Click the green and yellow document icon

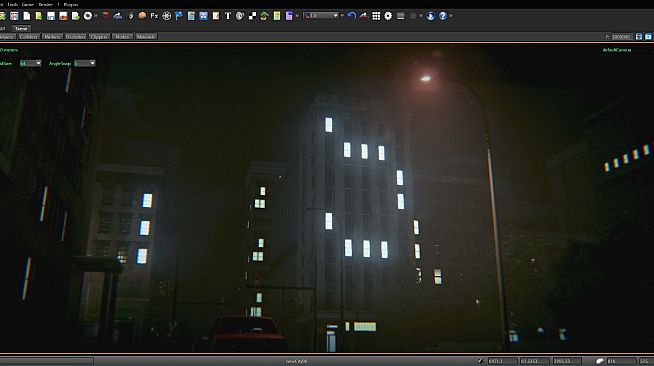point(277,16)
